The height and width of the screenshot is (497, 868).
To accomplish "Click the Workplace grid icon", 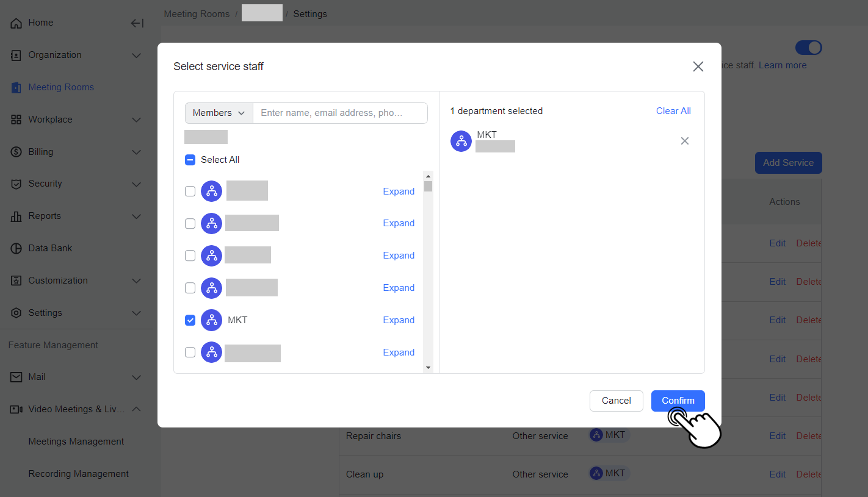I will click(x=16, y=120).
